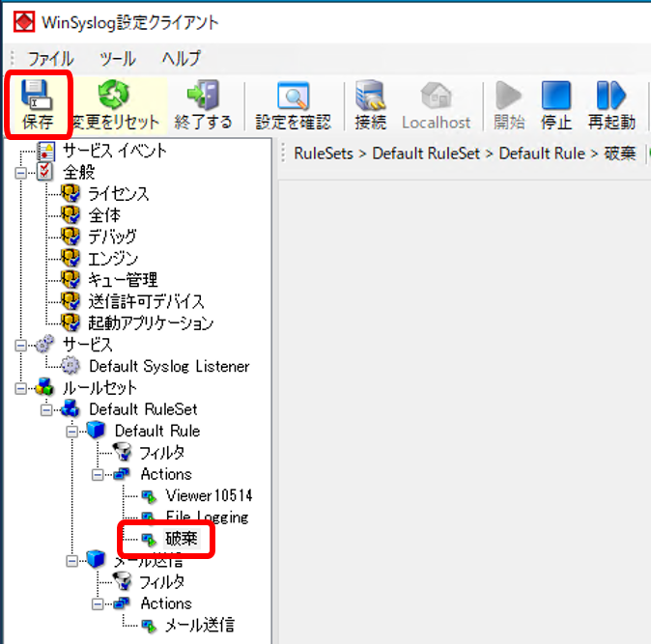Click the Connect (接続) server icon
Screen dimensions: 651x644
370,96
